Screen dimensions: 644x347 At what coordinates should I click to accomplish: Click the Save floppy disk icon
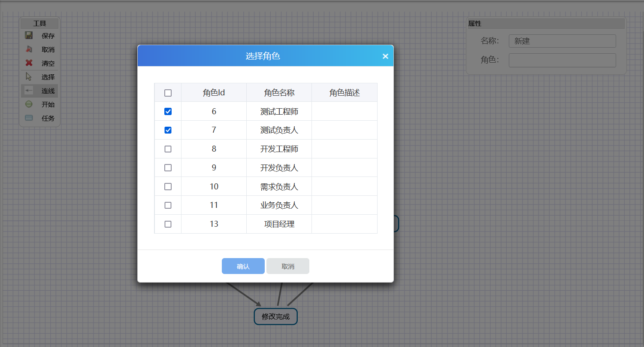coord(29,36)
